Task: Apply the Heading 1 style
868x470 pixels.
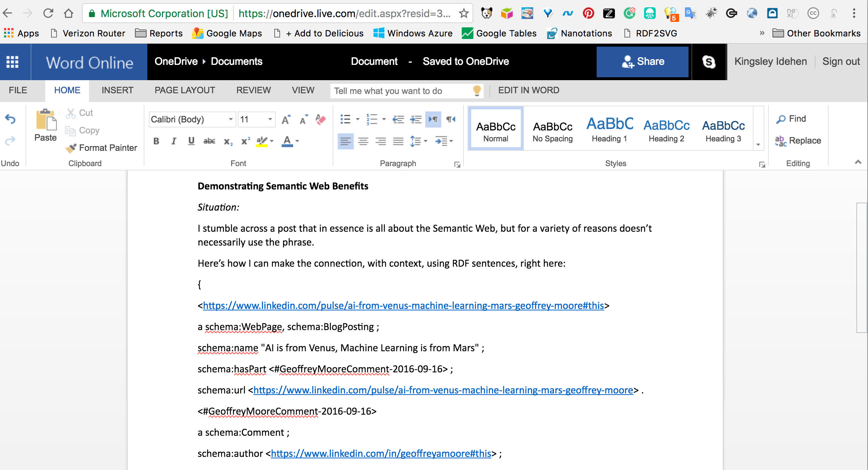Action: click(609, 129)
